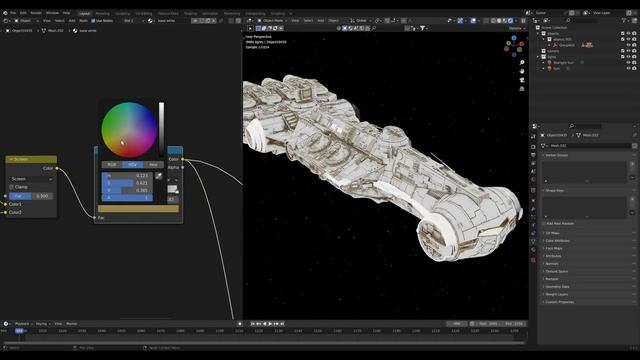Toggle render camera icon of Sun row

click(634, 69)
